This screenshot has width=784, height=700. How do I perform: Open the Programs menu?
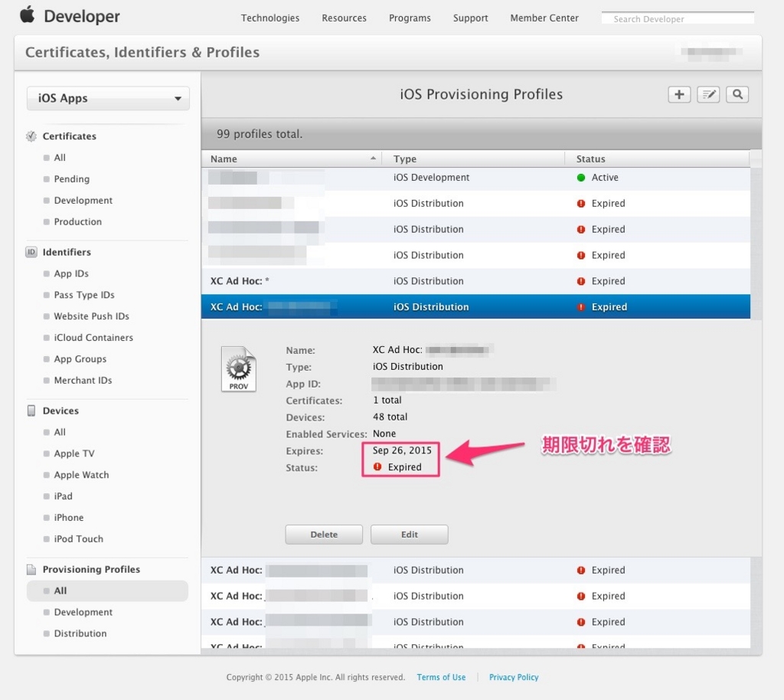coord(410,18)
